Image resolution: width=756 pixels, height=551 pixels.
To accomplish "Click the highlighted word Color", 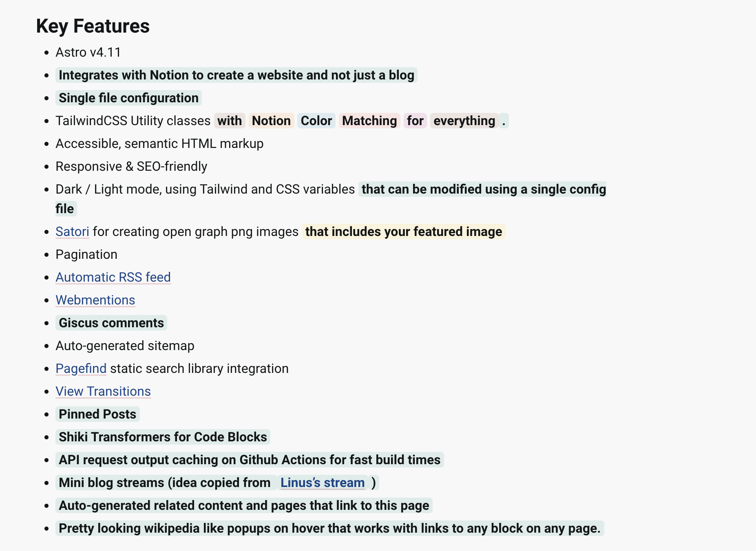I will click(316, 121).
